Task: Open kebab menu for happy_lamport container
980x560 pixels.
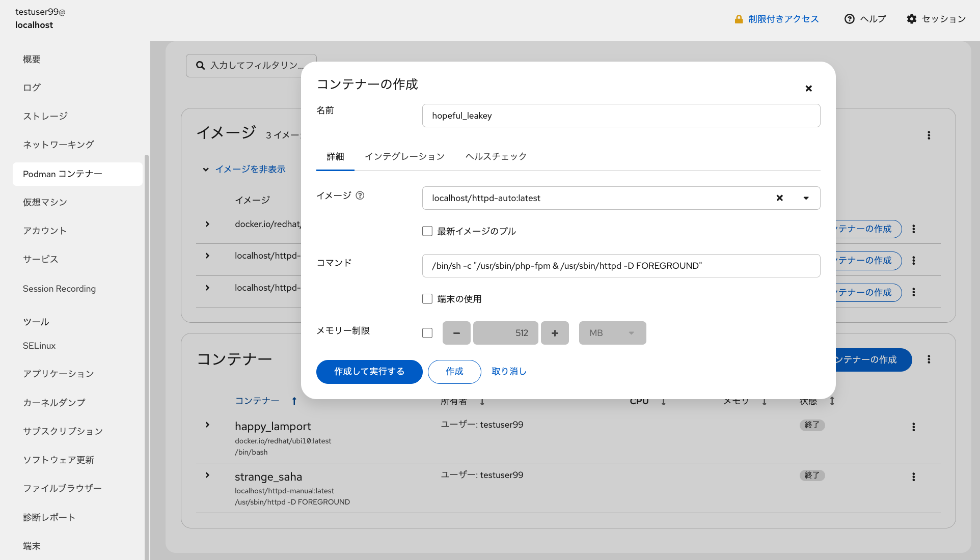Action: point(913,427)
